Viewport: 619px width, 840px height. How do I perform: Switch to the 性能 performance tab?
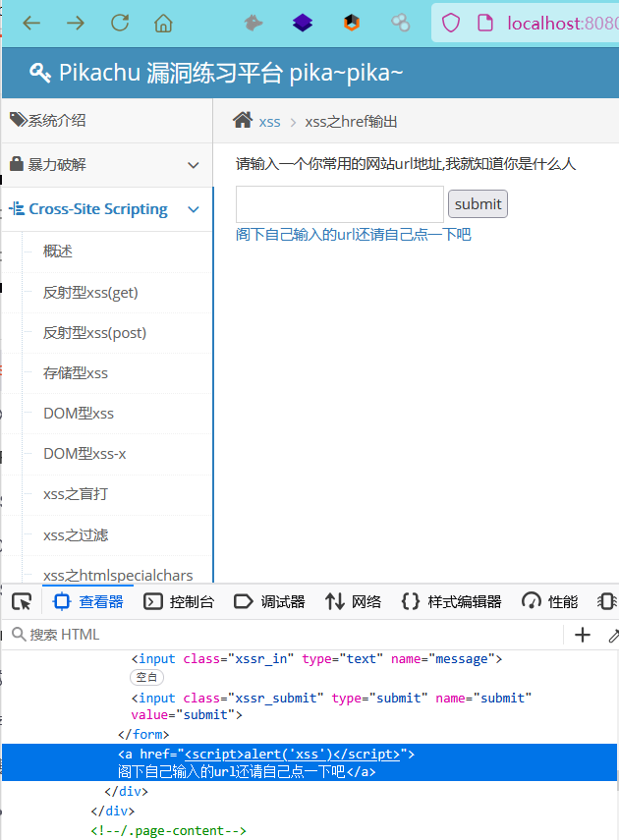click(x=550, y=602)
